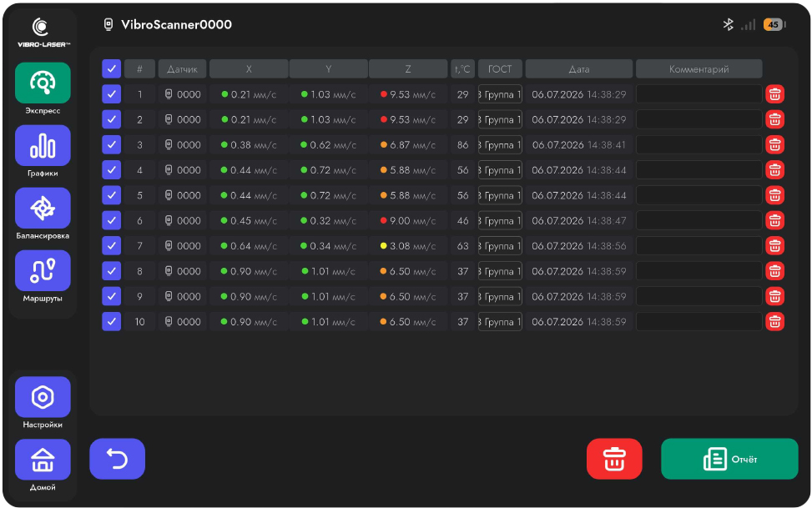Deselect row 8 checkbox

point(111,271)
